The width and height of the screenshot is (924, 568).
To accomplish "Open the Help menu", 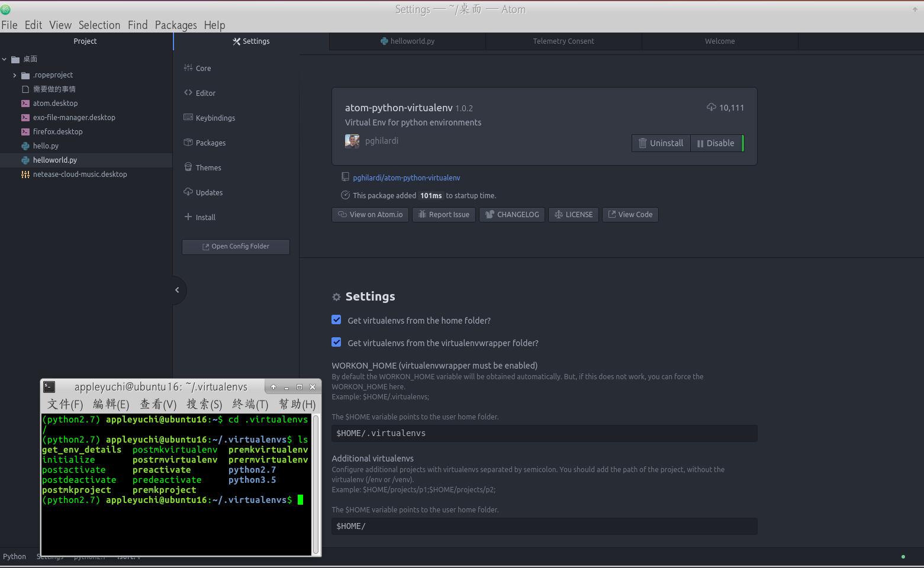I will click(215, 25).
